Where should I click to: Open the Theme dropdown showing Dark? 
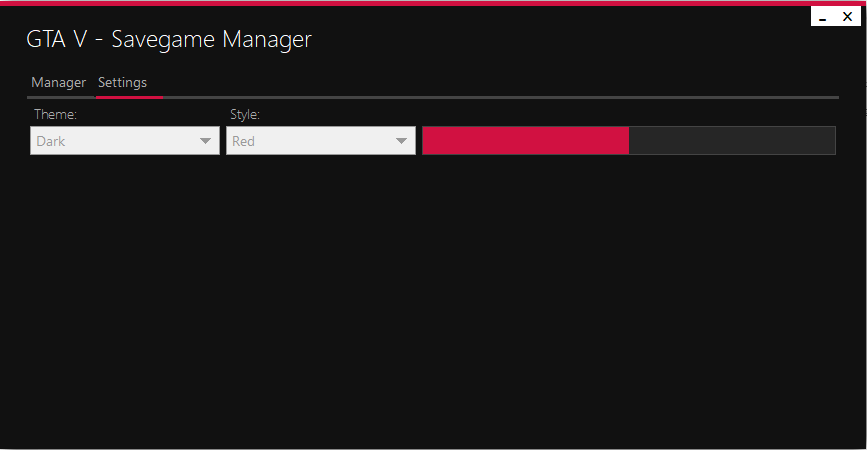point(125,141)
